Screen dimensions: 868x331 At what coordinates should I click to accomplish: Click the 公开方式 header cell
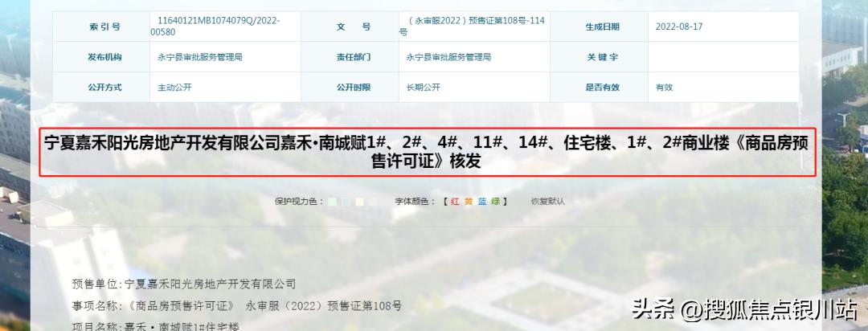click(x=101, y=87)
